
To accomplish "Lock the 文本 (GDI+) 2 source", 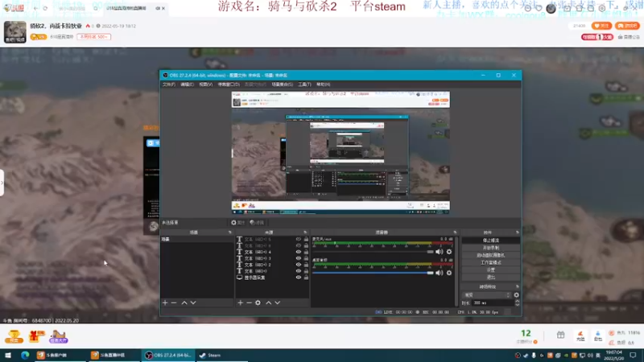I will point(306,265).
